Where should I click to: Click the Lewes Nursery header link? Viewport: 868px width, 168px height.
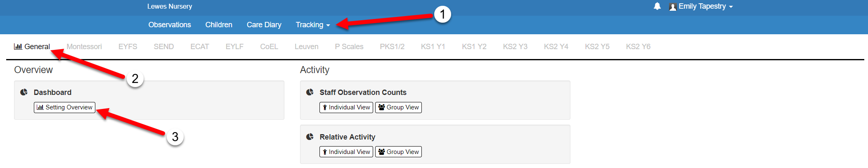click(x=170, y=7)
